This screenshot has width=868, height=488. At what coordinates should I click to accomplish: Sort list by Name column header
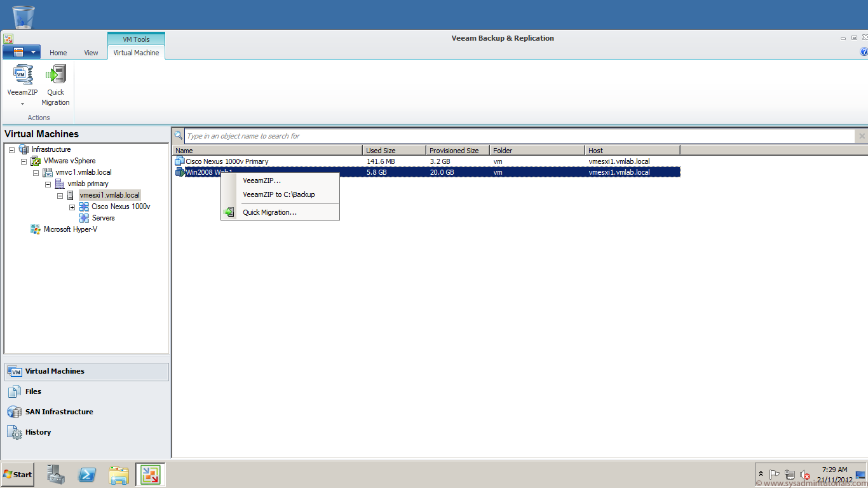point(268,151)
